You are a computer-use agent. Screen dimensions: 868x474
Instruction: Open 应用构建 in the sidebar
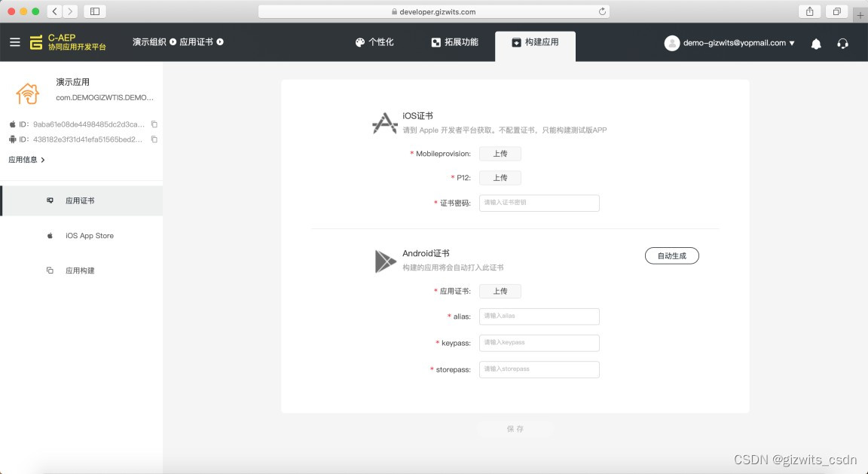click(x=81, y=271)
